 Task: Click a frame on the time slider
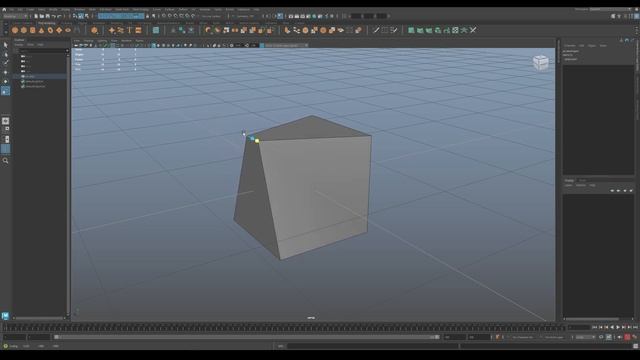284,327
